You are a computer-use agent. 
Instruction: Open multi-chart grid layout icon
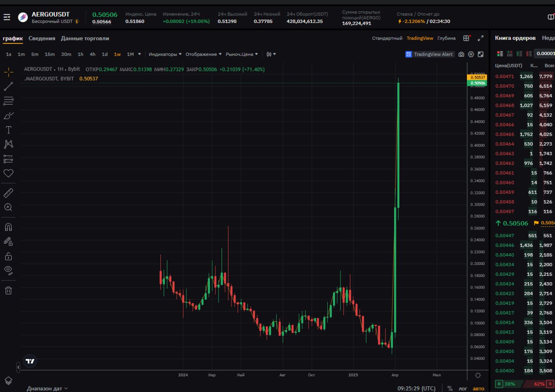pos(467,38)
